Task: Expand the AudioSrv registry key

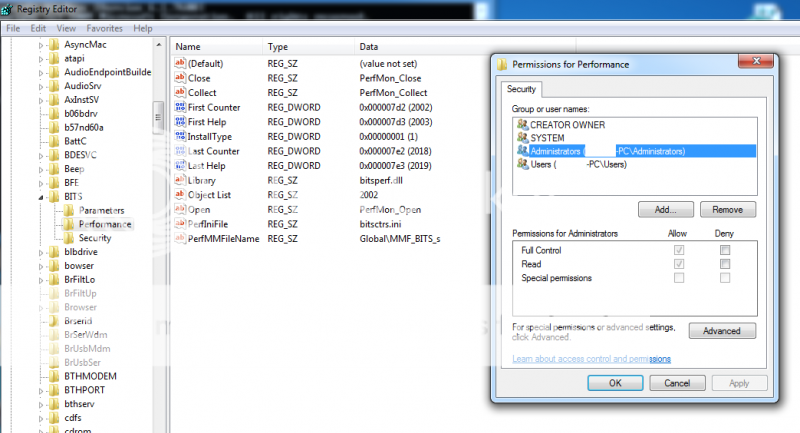Action: 41,86
